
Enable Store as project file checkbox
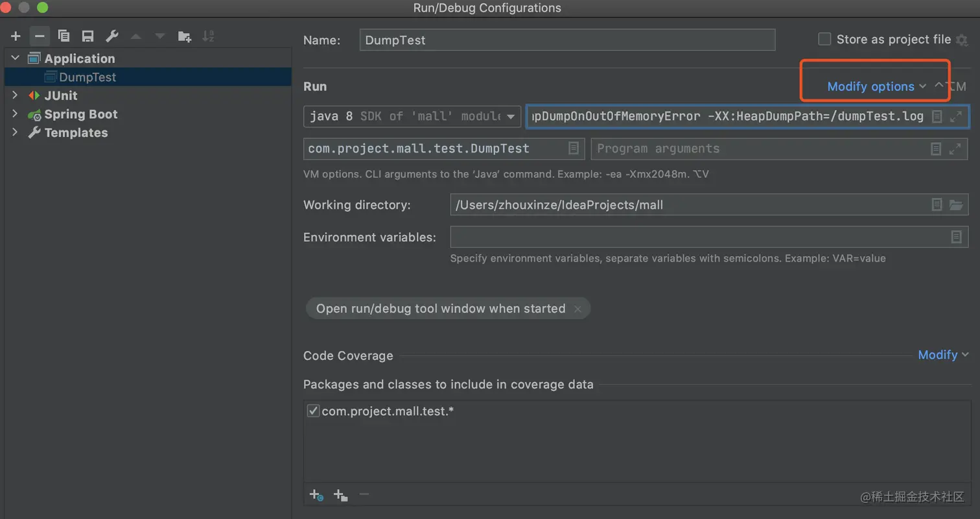tap(824, 40)
